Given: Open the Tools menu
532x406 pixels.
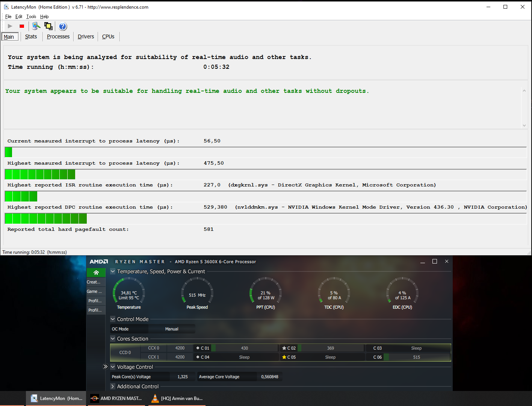Looking at the screenshot, I should (x=31, y=17).
